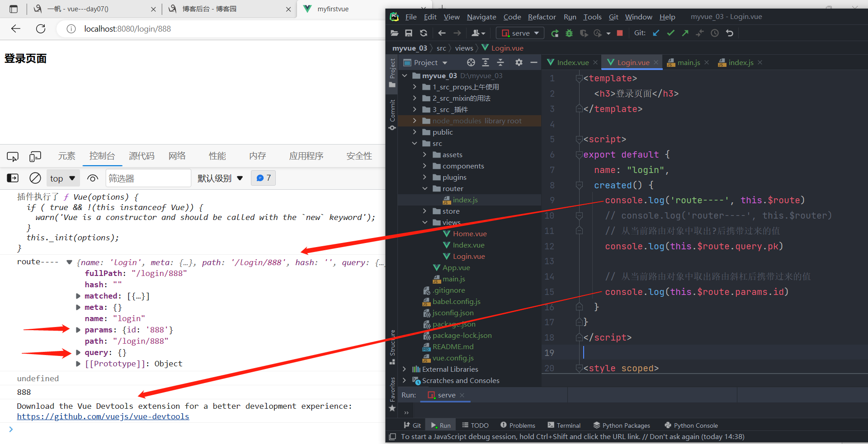Select Home.vue in the project tree
This screenshot has height=444, width=868.
point(470,234)
